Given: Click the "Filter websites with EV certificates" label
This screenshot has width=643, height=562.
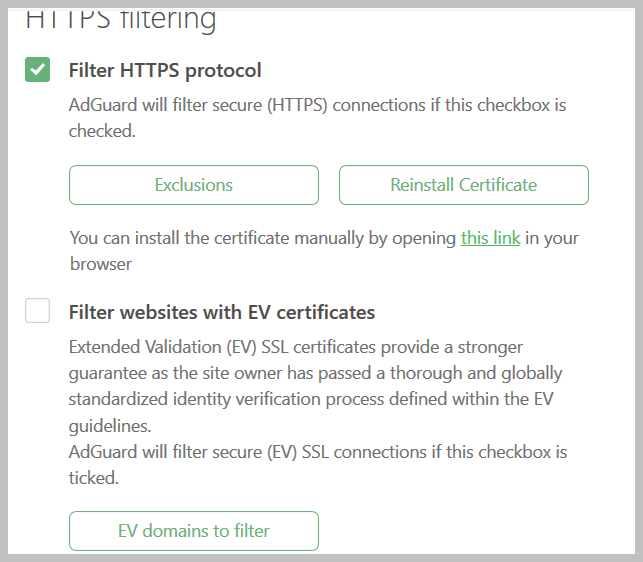Looking at the screenshot, I should pyautogui.click(x=222, y=313).
